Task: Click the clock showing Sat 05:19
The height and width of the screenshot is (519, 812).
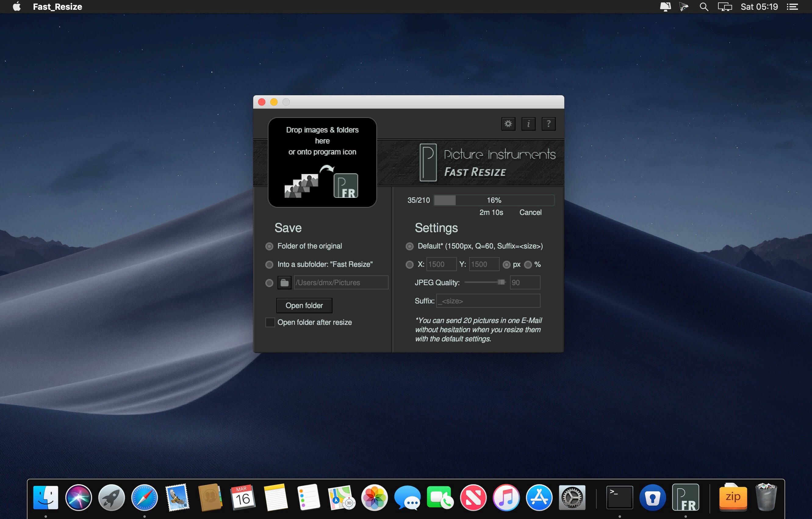Action: pyautogui.click(x=759, y=7)
